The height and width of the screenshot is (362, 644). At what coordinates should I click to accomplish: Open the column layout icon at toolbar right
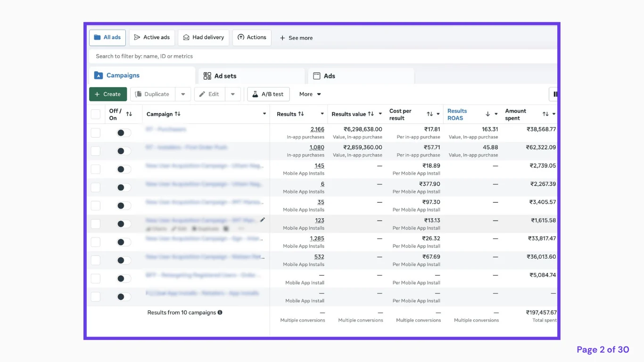554,94
